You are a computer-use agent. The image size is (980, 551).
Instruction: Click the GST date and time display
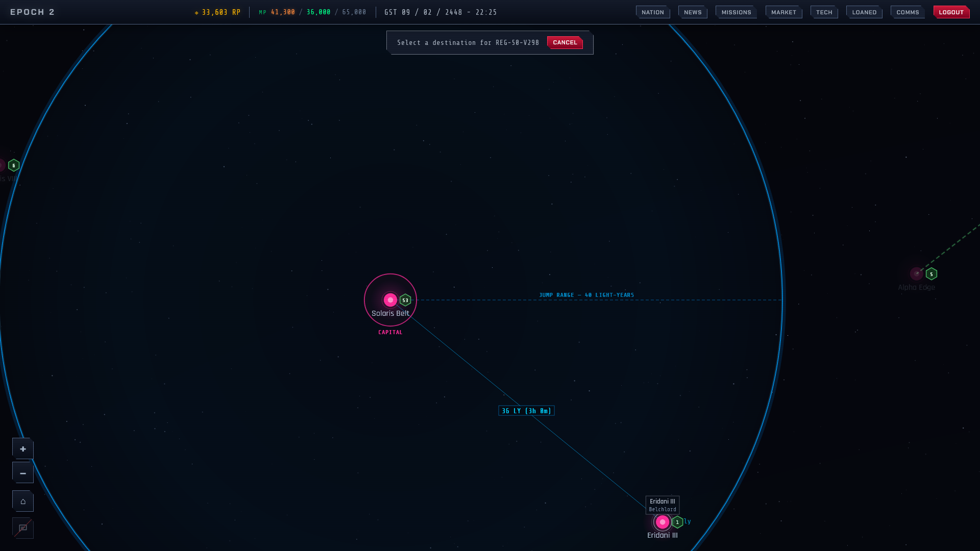(440, 12)
